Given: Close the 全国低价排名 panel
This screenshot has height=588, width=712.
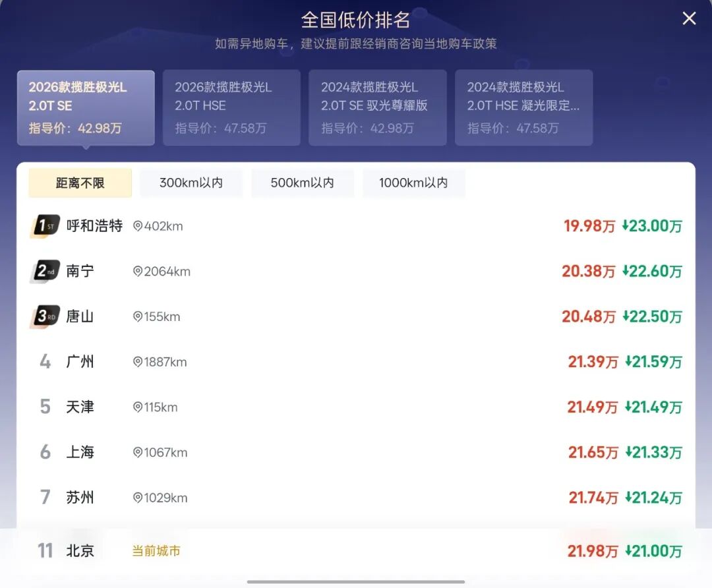Looking at the screenshot, I should tap(689, 18).
